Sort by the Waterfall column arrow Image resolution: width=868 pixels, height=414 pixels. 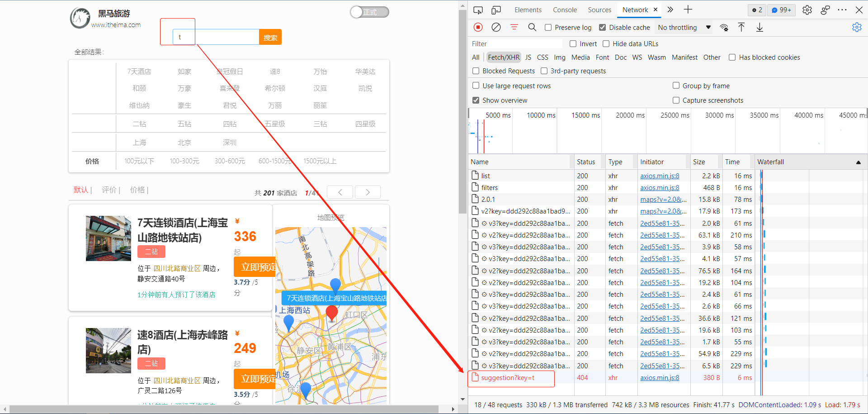(858, 162)
